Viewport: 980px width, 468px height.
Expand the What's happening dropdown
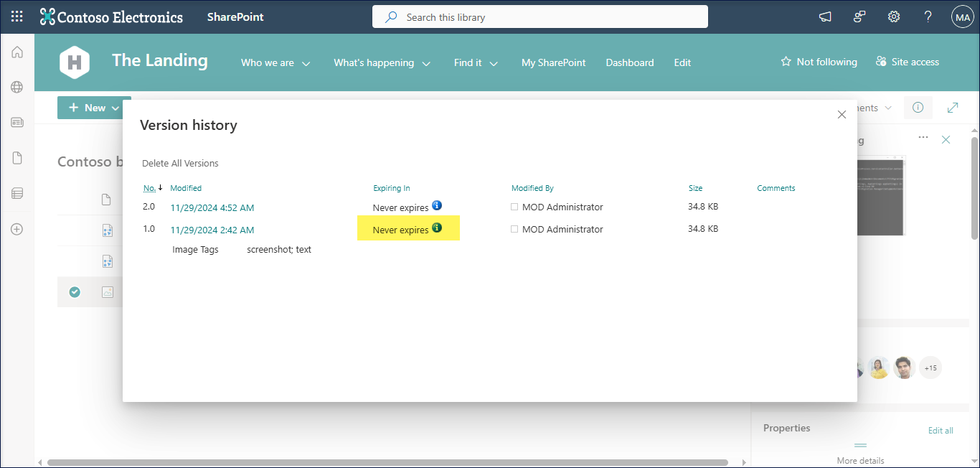tap(382, 63)
